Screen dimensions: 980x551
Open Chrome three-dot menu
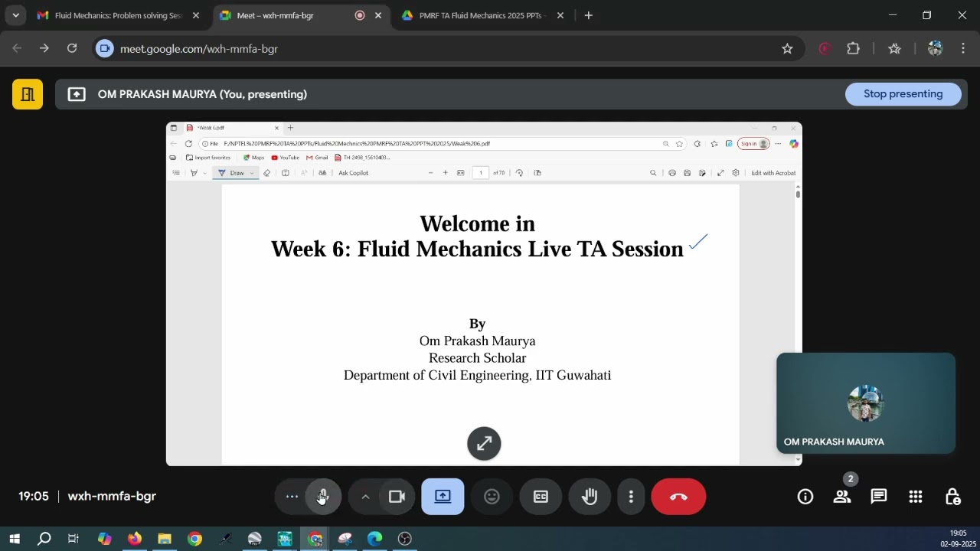(963, 48)
